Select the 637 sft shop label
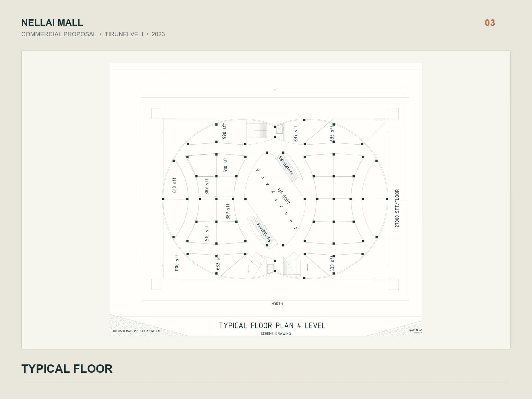The image size is (532, 399). pyautogui.click(x=296, y=134)
